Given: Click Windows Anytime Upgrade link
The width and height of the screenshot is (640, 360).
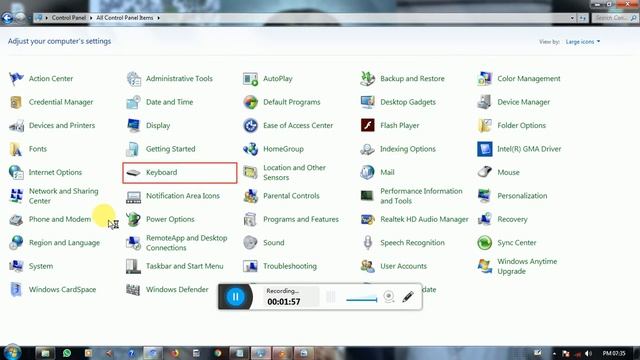Looking at the screenshot, I should tap(527, 266).
